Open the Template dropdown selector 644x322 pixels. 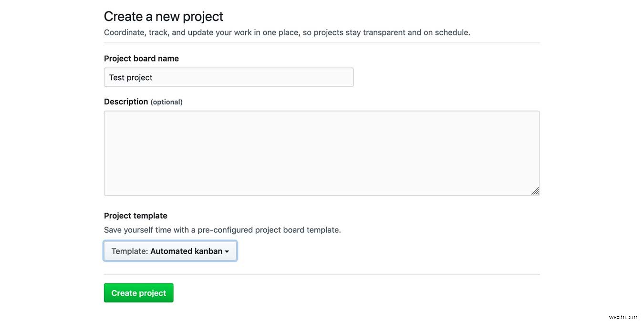pos(170,250)
